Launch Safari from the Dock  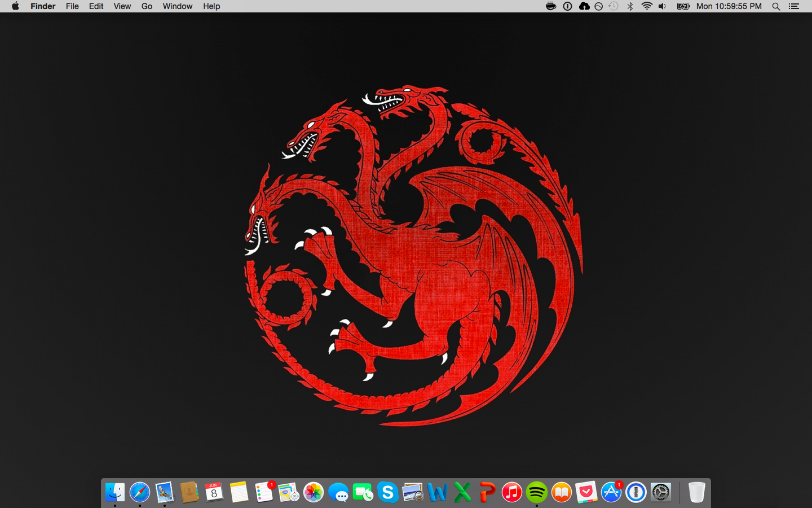140,492
